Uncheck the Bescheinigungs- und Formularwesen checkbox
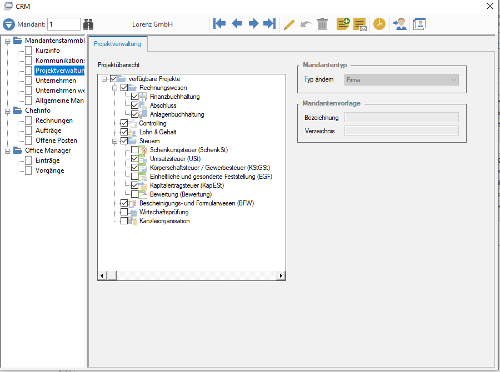This screenshot has width=500, height=372. [x=124, y=203]
